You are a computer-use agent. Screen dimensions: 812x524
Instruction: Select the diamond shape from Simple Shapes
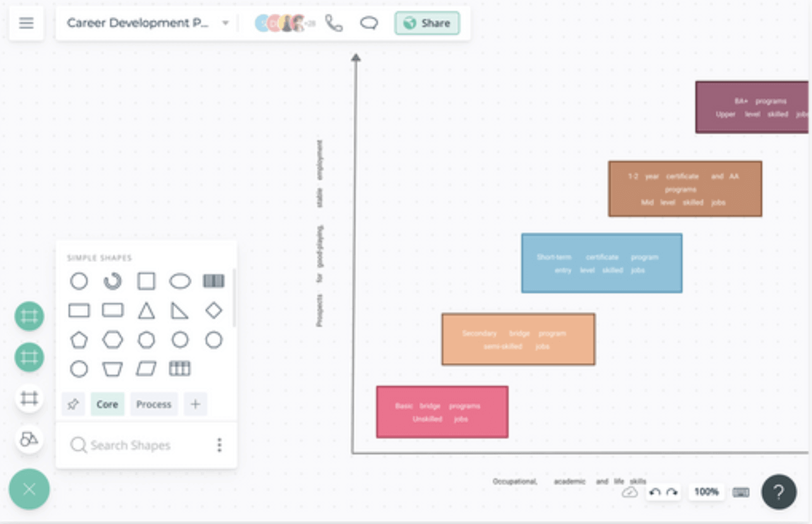tap(213, 310)
